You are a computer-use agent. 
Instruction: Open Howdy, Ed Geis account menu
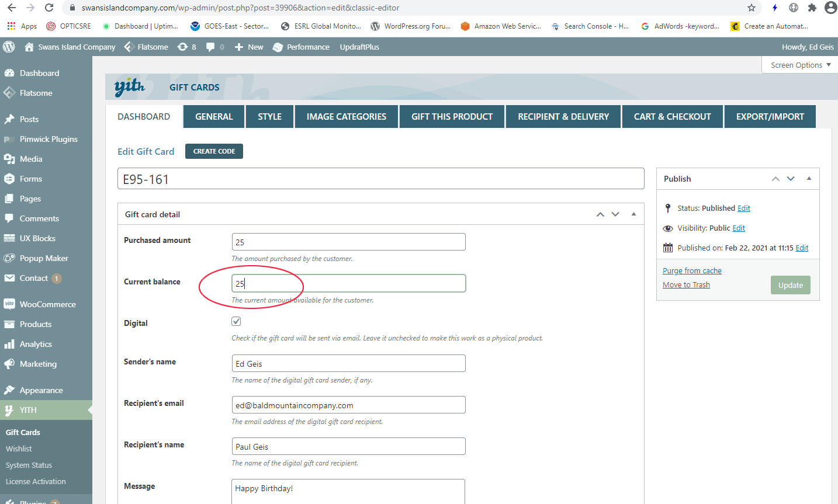click(x=808, y=47)
